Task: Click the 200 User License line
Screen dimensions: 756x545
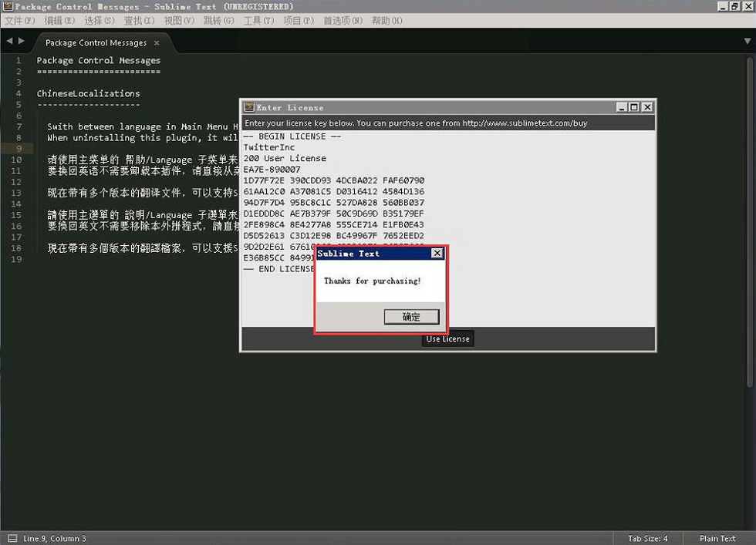Action: click(x=285, y=159)
